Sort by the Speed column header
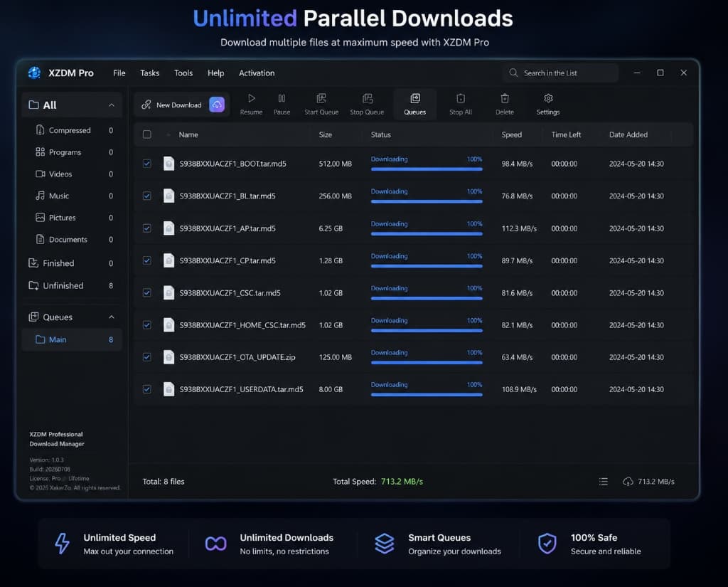 (x=512, y=134)
